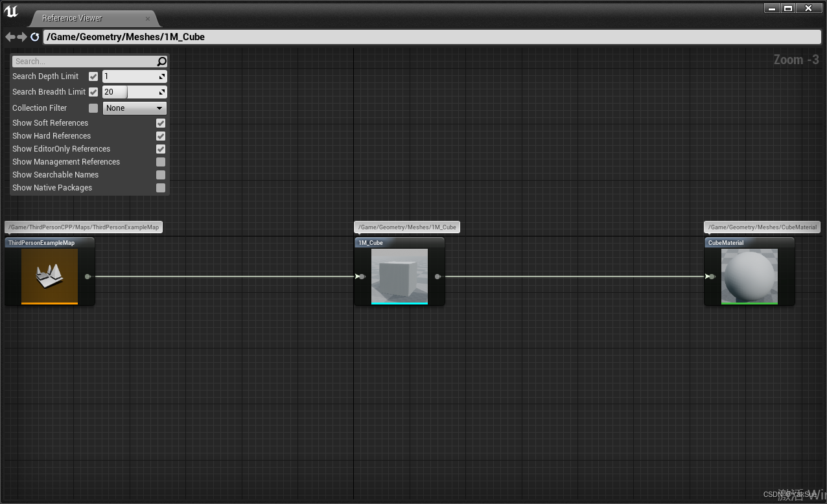Uncheck Show Hard References

[161, 136]
